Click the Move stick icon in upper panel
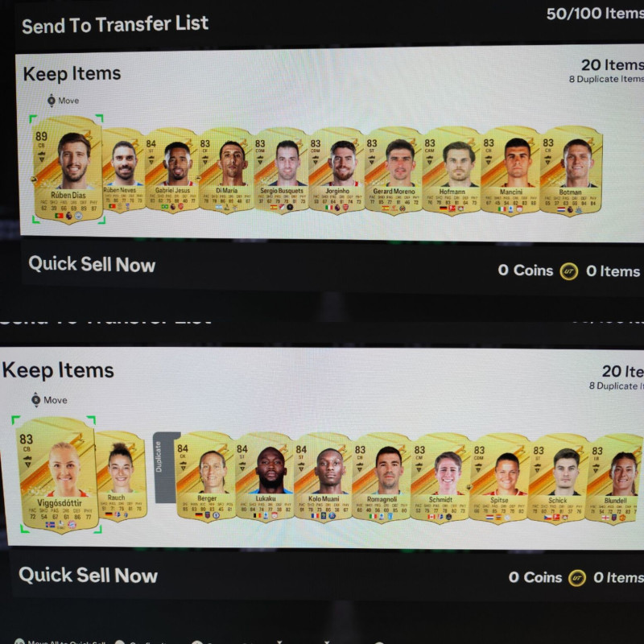The width and height of the screenshot is (644, 644). click(52, 100)
